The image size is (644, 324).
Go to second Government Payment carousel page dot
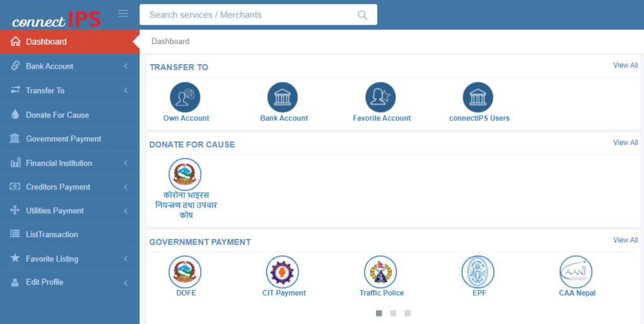coord(393,313)
